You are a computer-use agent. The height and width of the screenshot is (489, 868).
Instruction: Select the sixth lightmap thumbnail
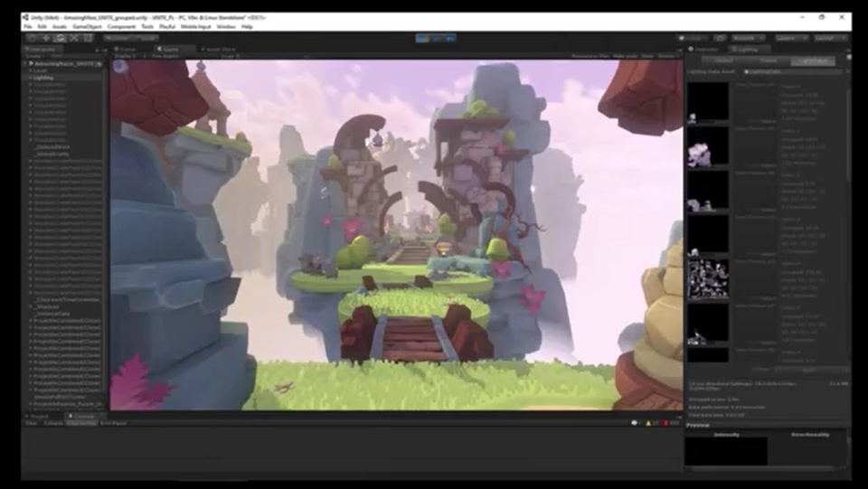[708, 324]
